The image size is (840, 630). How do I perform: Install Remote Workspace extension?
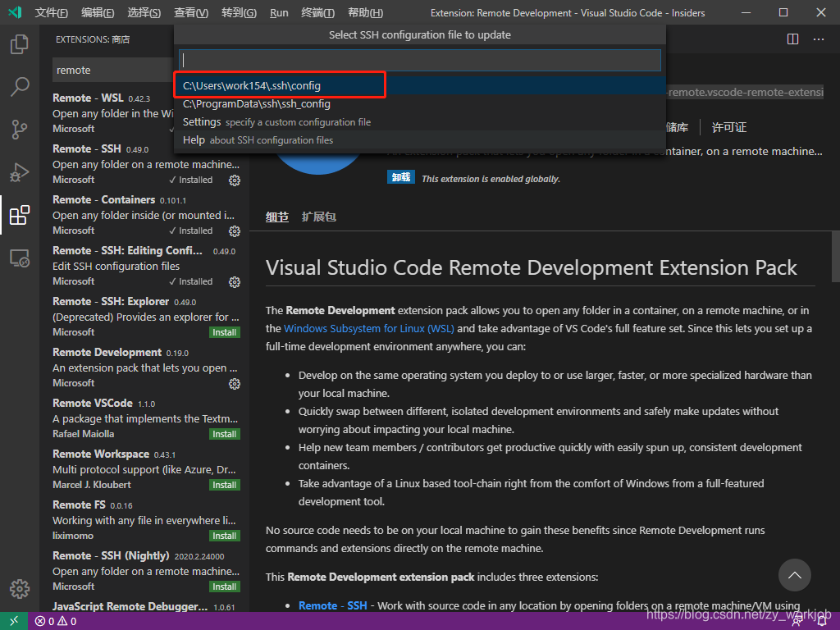(x=225, y=486)
